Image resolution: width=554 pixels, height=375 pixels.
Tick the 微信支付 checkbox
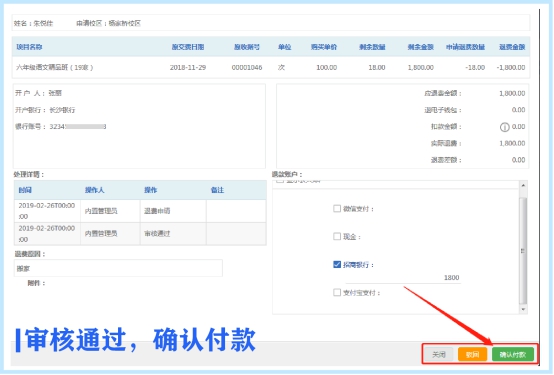pyautogui.click(x=337, y=209)
